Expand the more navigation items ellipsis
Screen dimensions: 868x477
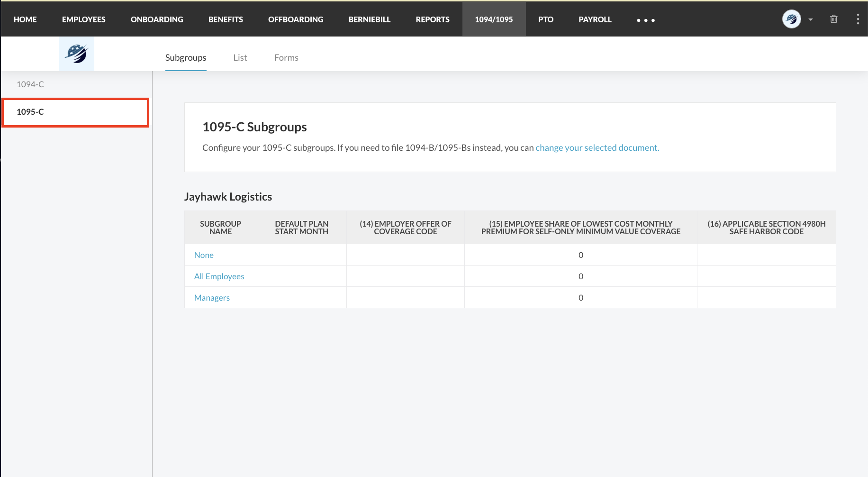[x=645, y=20]
